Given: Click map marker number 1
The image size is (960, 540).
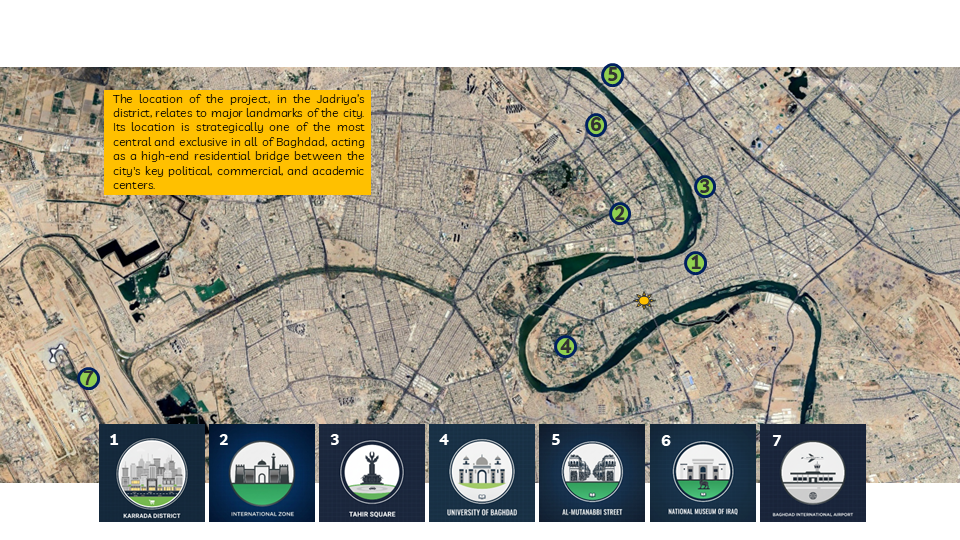Looking at the screenshot, I should 695,263.
